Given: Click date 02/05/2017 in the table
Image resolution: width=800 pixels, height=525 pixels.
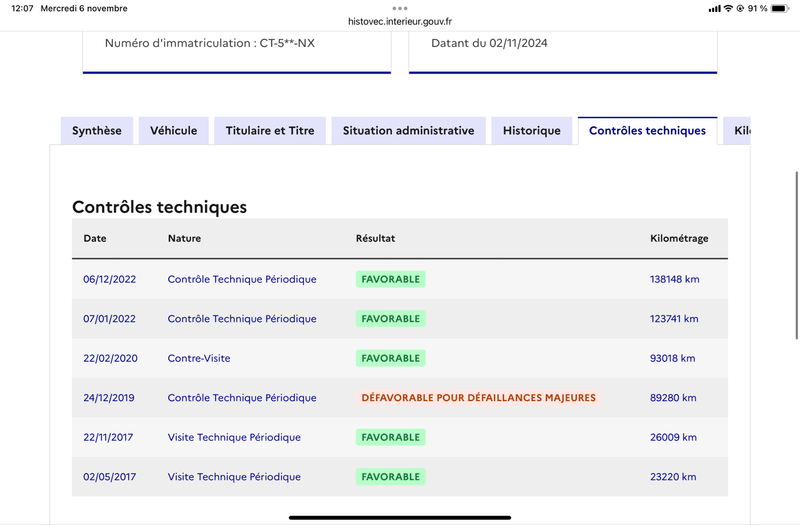Looking at the screenshot, I should [110, 477].
